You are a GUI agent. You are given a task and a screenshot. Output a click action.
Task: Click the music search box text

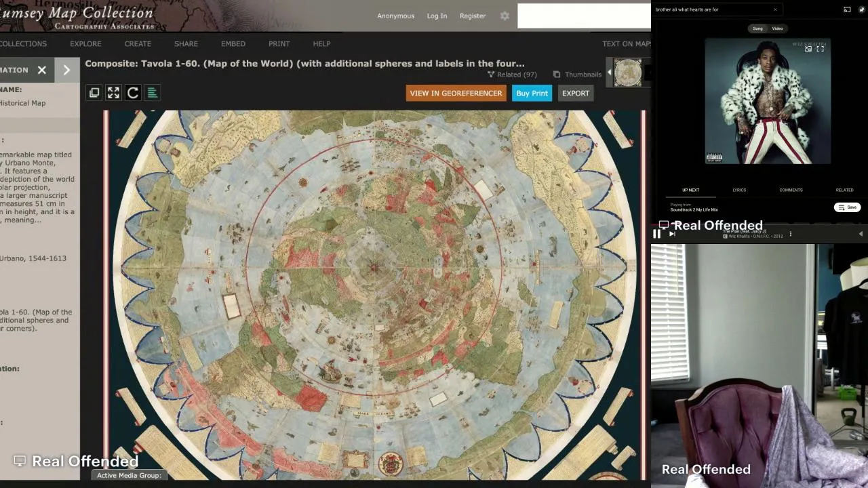coord(687,9)
